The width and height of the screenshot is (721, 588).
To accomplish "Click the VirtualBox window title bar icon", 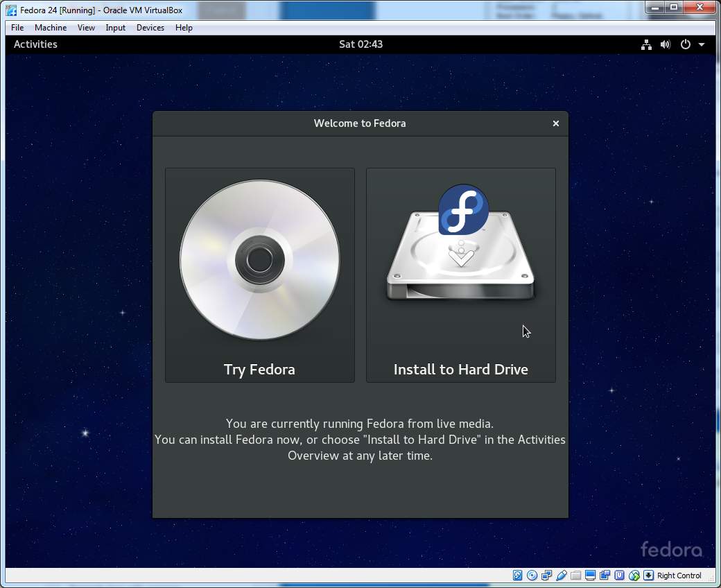I will pos(11,10).
